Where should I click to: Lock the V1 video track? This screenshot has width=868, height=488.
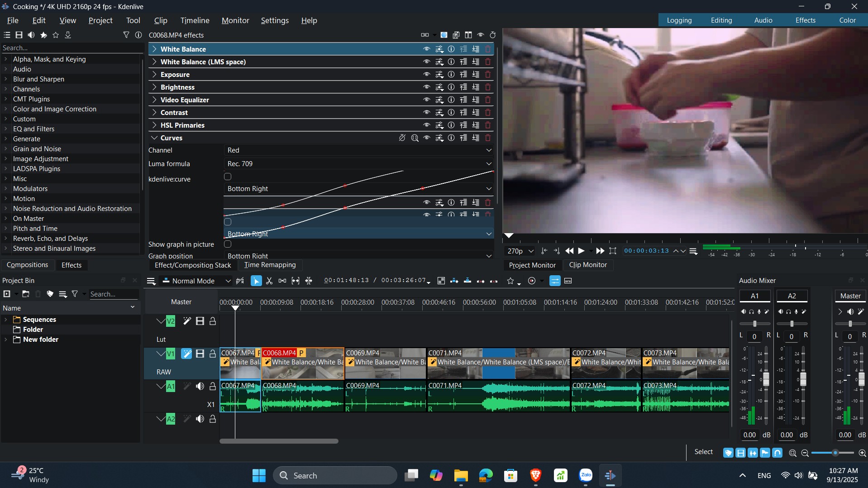pos(212,354)
